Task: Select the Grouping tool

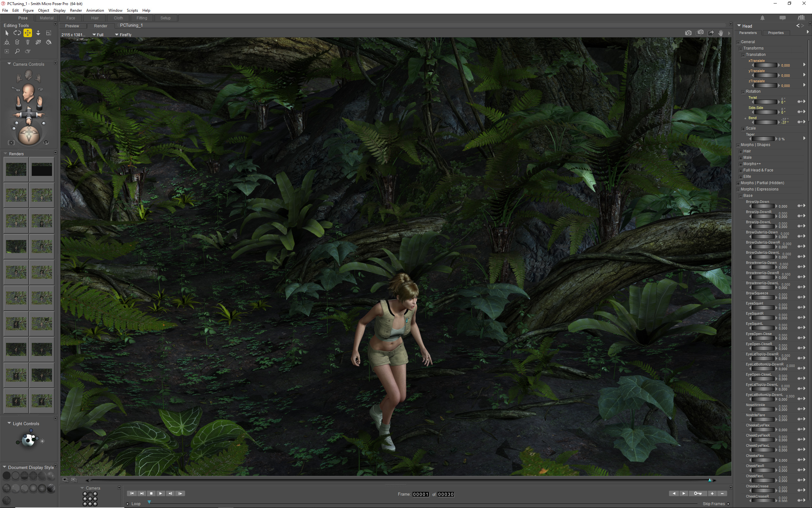Action: coord(7,51)
